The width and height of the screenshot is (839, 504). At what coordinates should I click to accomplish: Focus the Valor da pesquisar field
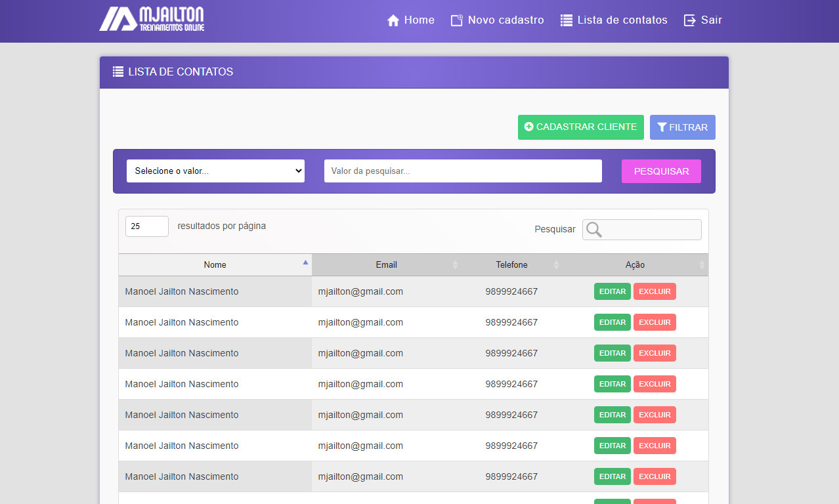(x=463, y=171)
